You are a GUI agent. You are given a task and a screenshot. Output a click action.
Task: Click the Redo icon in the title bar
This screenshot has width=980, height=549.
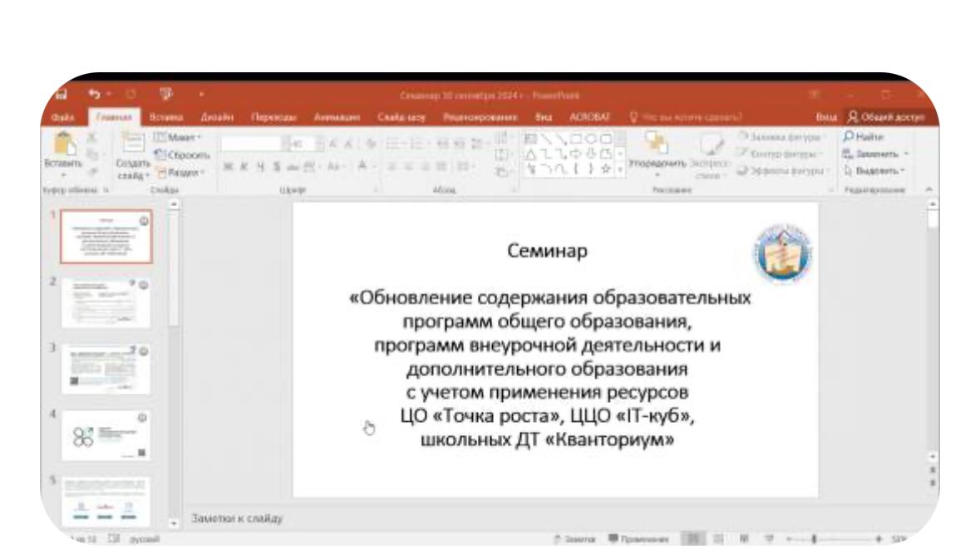[131, 95]
